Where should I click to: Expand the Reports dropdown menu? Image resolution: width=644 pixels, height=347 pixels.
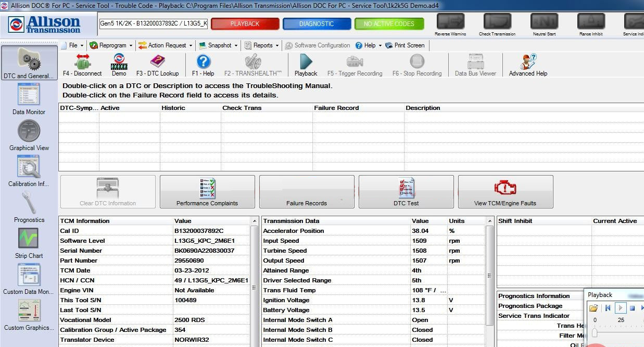262,45
